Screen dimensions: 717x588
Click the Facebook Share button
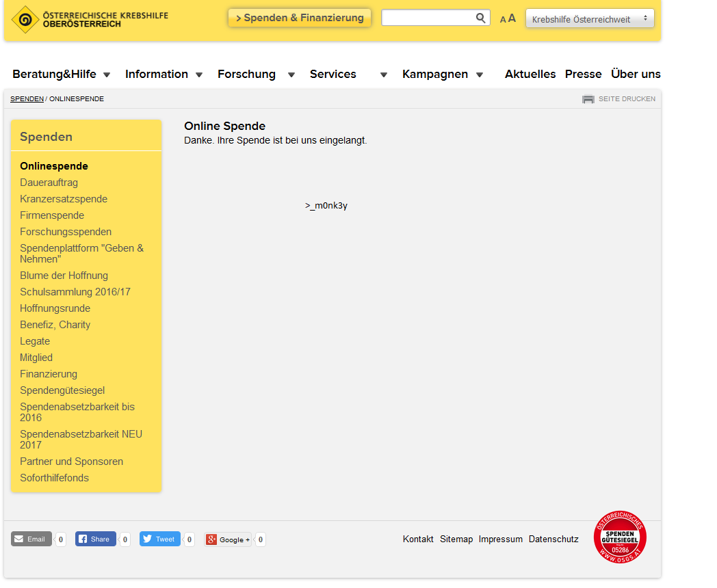click(95, 539)
